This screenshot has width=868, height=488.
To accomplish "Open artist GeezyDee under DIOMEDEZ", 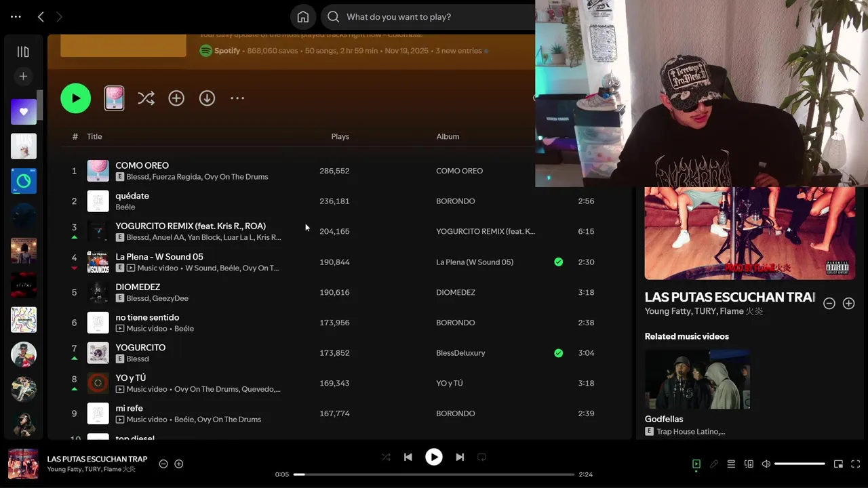I will [x=171, y=298].
